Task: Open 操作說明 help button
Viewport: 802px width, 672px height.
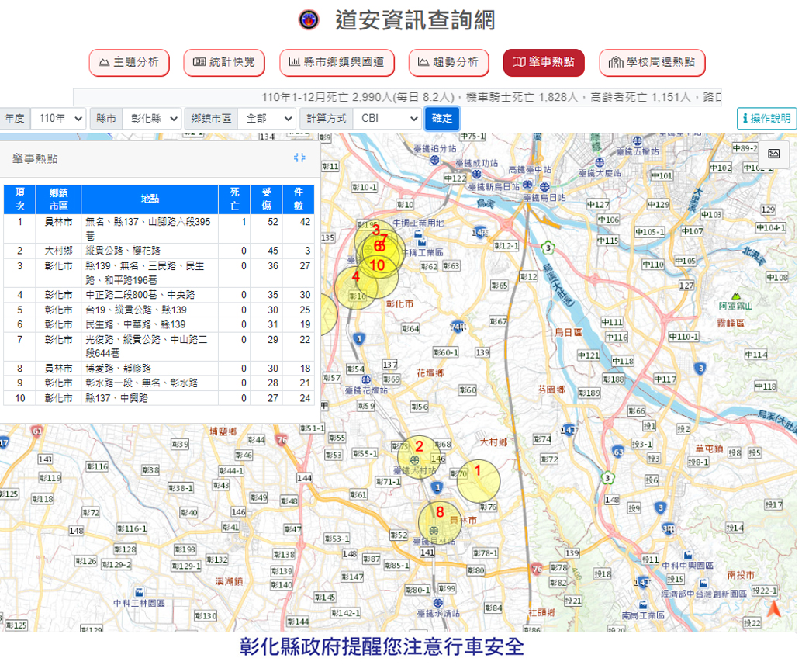Action: (x=766, y=119)
